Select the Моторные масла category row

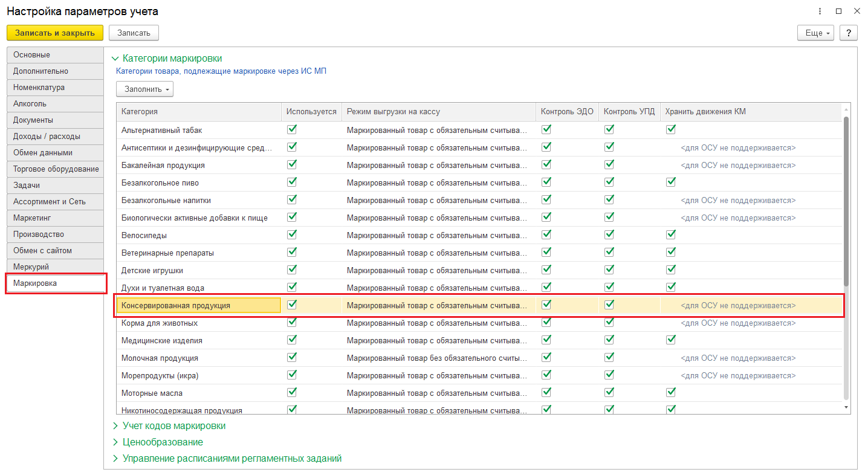pyautogui.click(x=152, y=393)
